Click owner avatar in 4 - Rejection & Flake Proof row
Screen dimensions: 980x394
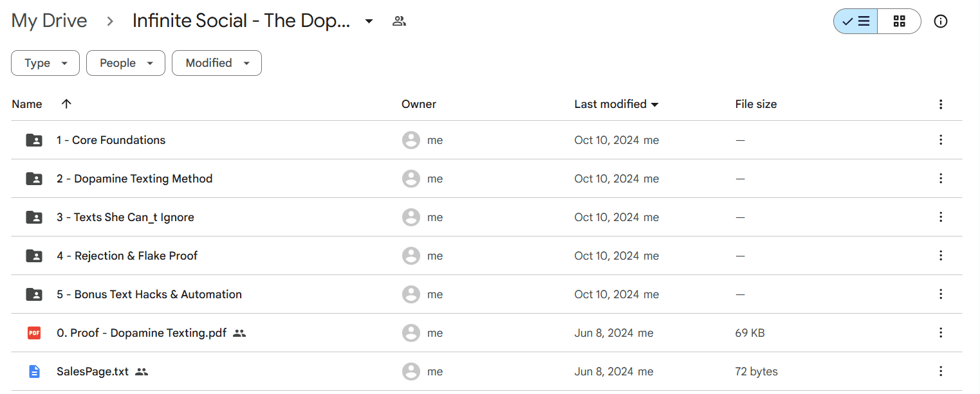[411, 256]
